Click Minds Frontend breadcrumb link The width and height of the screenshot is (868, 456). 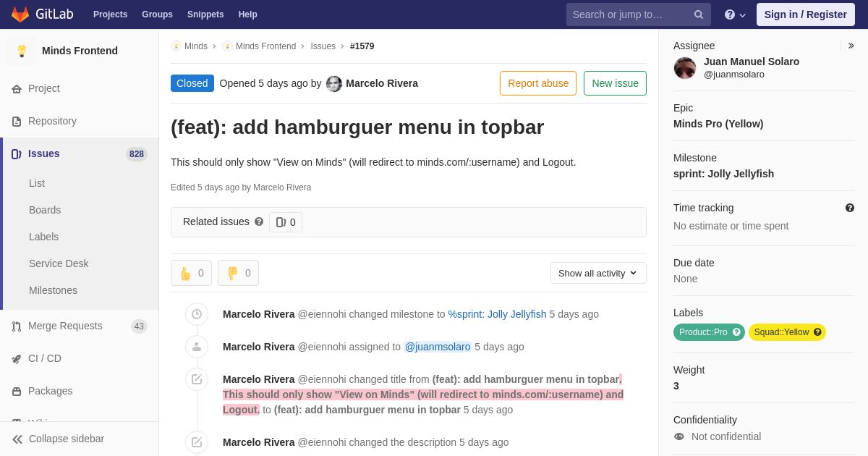[265, 46]
